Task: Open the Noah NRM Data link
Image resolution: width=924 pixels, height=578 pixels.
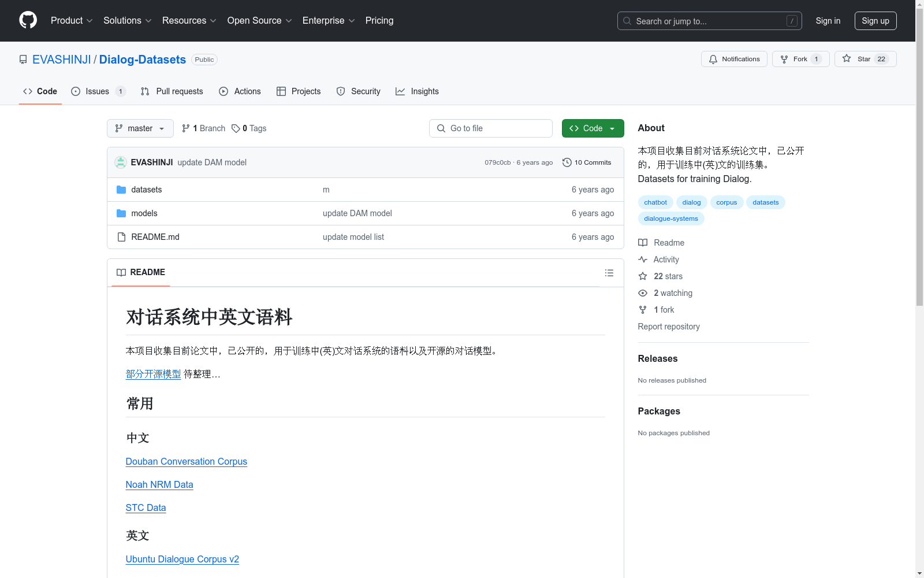Action: tap(159, 484)
